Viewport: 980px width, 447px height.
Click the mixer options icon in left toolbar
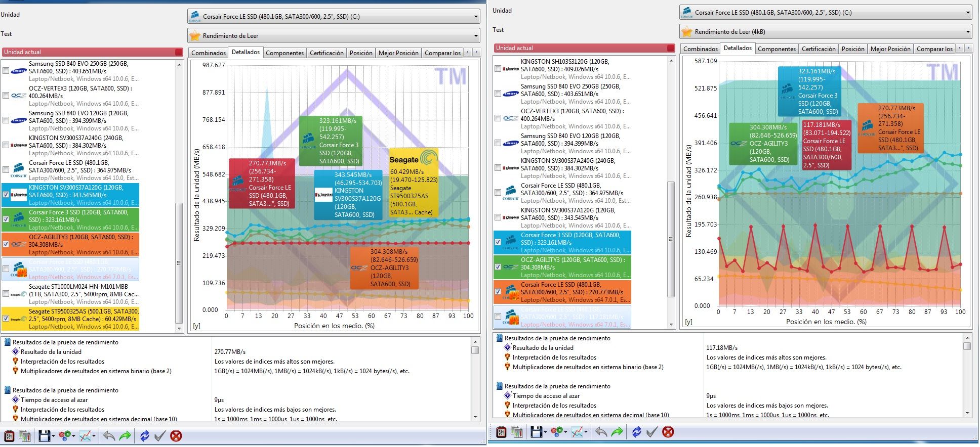[9, 435]
